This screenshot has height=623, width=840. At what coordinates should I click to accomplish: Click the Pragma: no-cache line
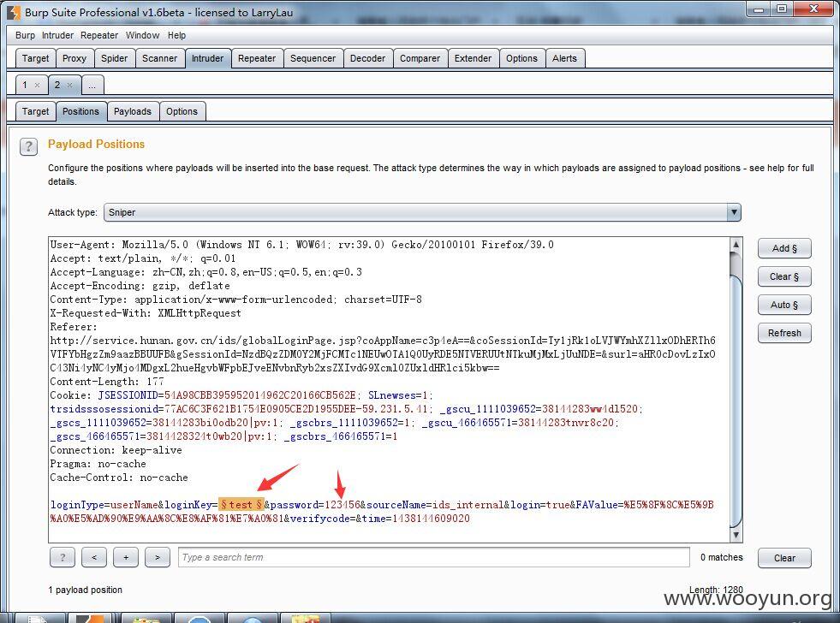click(x=98, y=464)
